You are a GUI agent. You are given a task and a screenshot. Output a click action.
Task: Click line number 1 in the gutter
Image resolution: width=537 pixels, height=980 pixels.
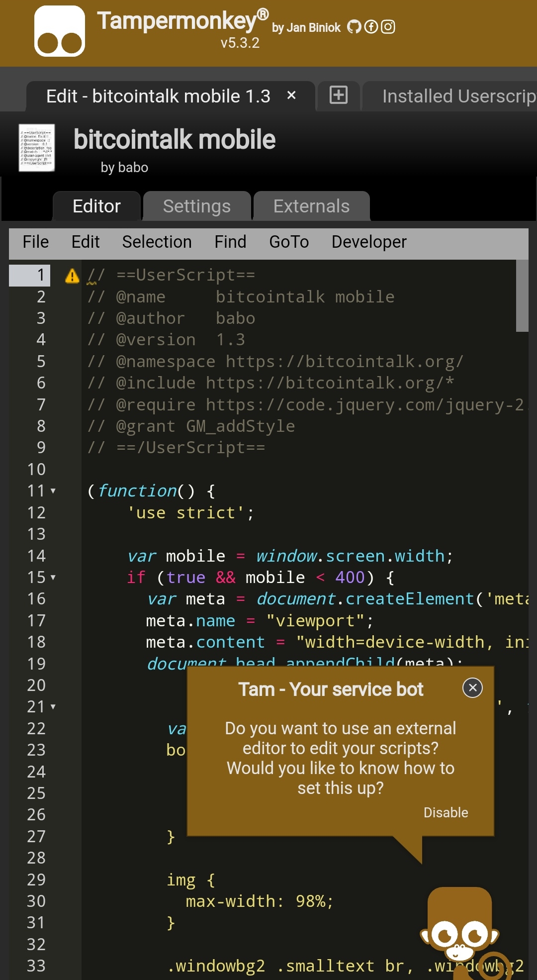click(x=40, y=275)
